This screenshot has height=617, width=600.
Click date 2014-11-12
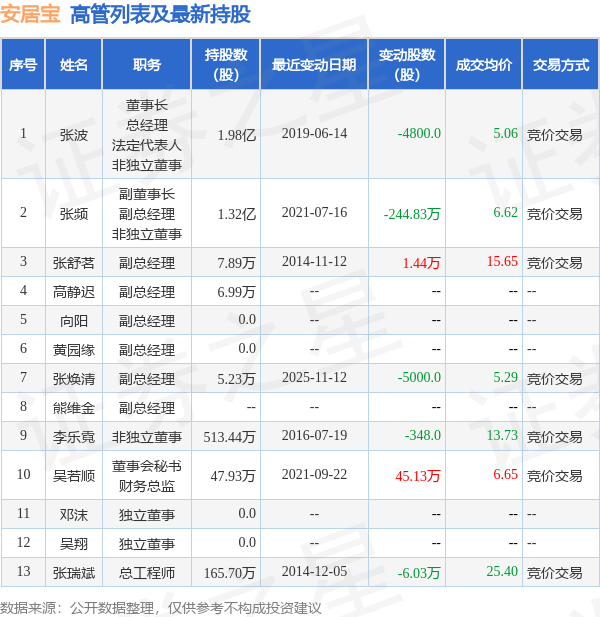[314, 261]
